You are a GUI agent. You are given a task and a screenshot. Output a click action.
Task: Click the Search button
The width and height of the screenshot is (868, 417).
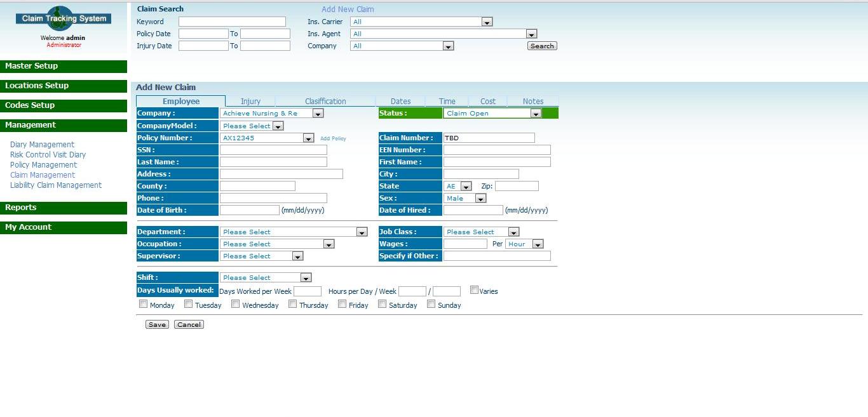point(542,46)
